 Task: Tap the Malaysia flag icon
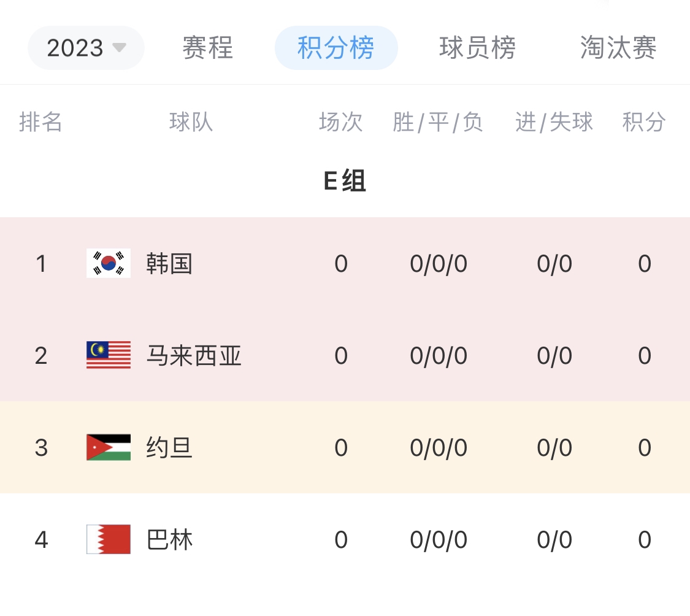(x=108, y=355)
